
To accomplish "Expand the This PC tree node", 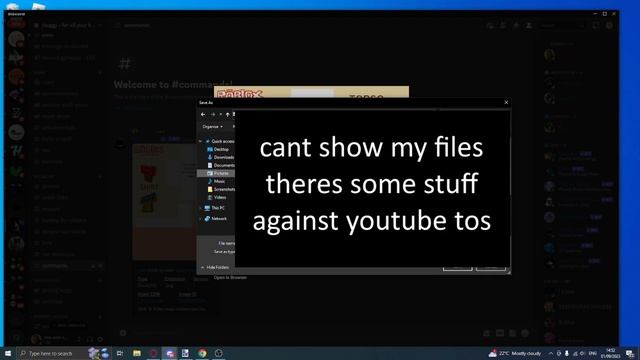I will [x=200, y=208].
